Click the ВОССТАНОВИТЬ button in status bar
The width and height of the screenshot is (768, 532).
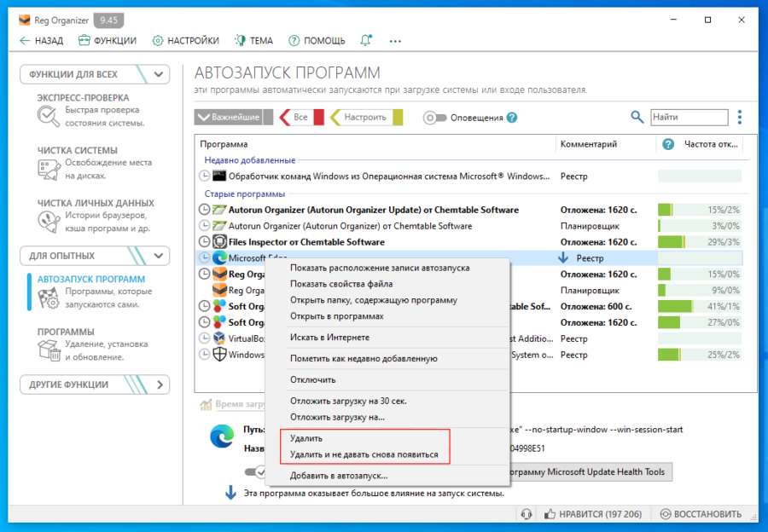click(701, 514)
